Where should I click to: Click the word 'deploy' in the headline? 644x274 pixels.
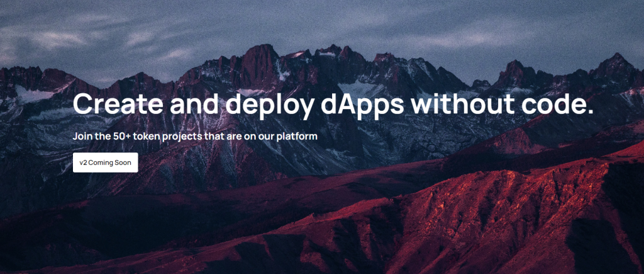[x=269, y=105]
